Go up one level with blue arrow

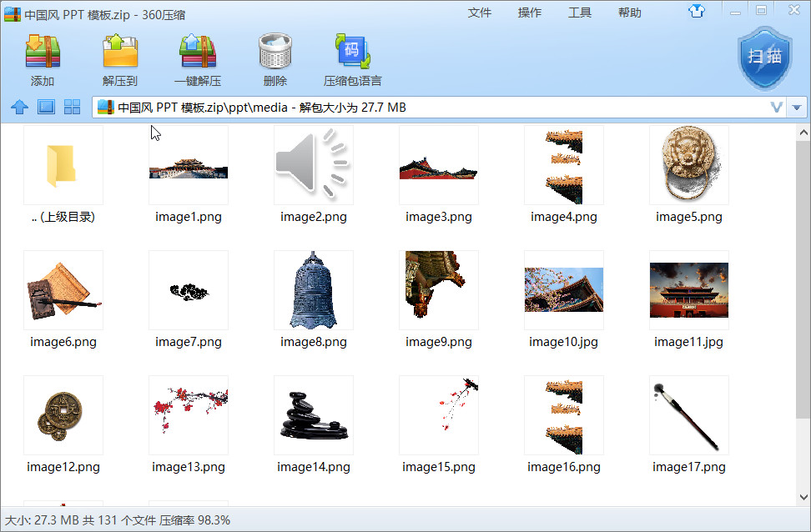pyautogui.click(x=20, y=107)
